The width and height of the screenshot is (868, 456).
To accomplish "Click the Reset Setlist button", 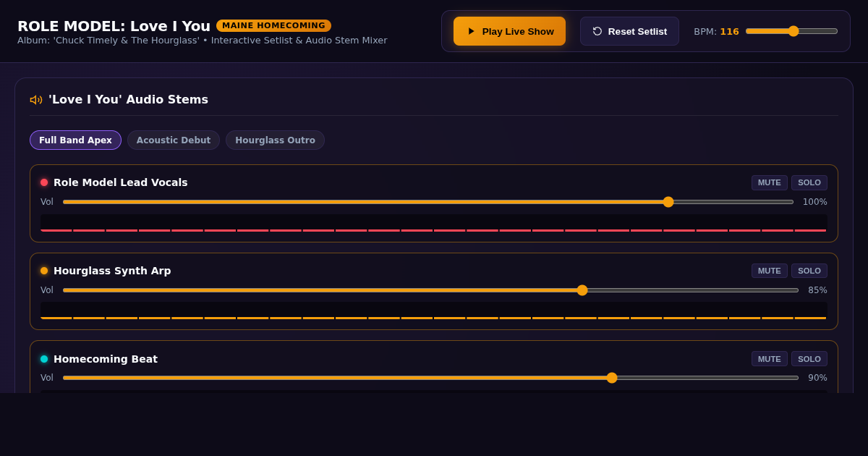I will (629, 31).
